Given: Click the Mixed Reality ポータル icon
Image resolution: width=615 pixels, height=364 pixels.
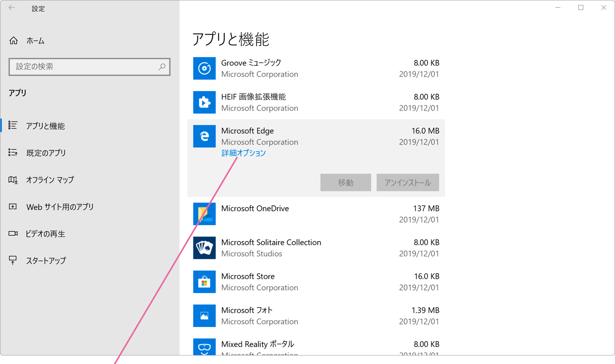Looking at the screenshot, I should [204, 347].
